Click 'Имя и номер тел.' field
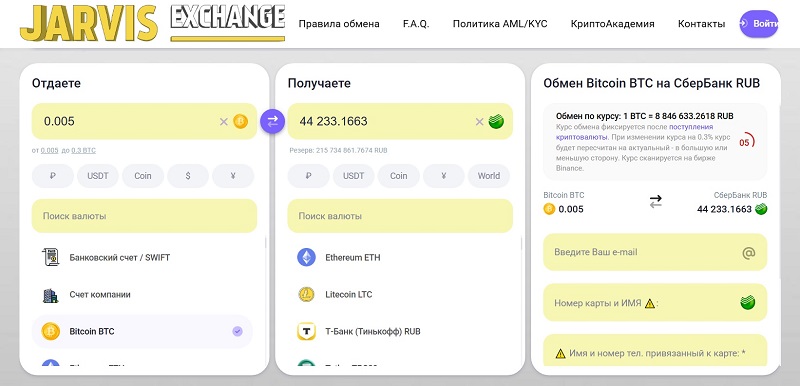800x386 pixels. pyautogui.click(x=655, y=350)
